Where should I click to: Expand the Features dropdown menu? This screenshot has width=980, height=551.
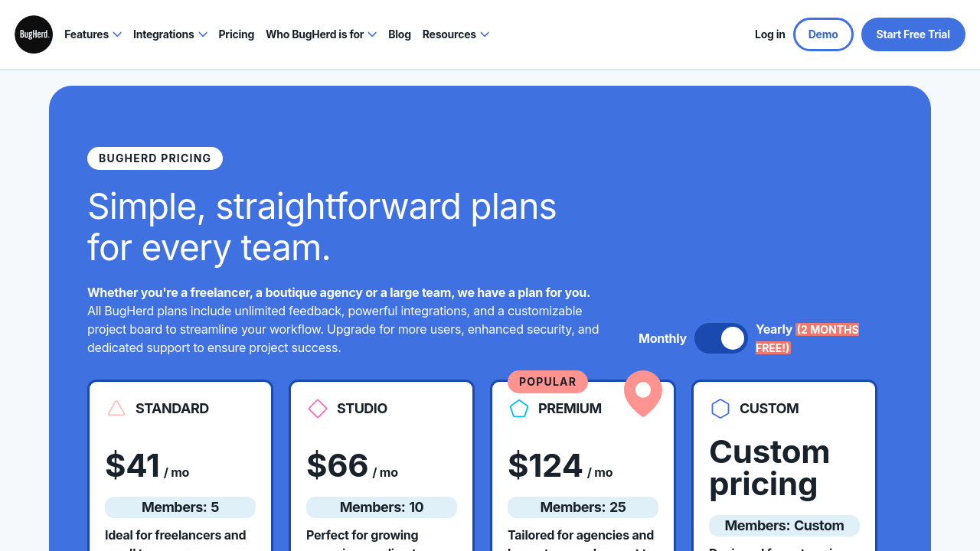[x=93, y=34]
